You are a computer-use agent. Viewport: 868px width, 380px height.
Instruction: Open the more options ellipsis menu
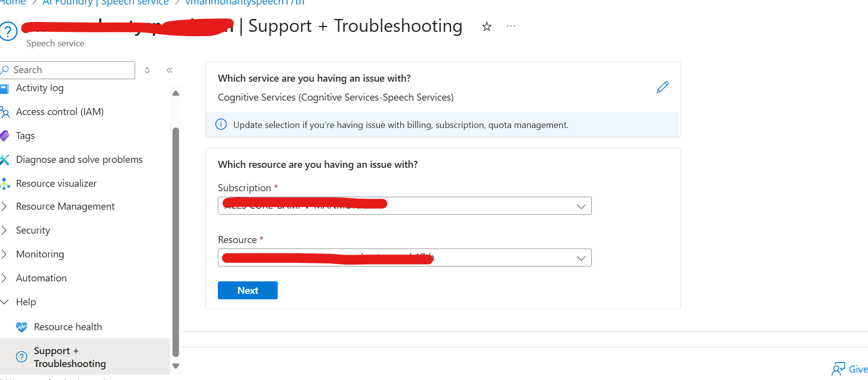coord(511,26)
